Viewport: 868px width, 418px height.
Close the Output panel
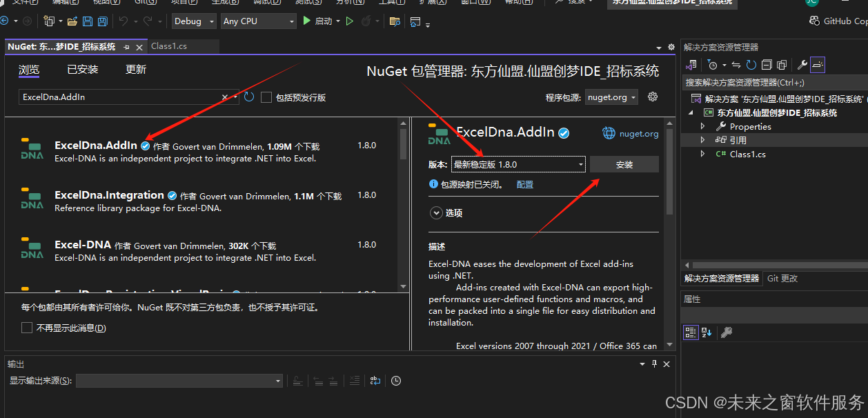667,364
